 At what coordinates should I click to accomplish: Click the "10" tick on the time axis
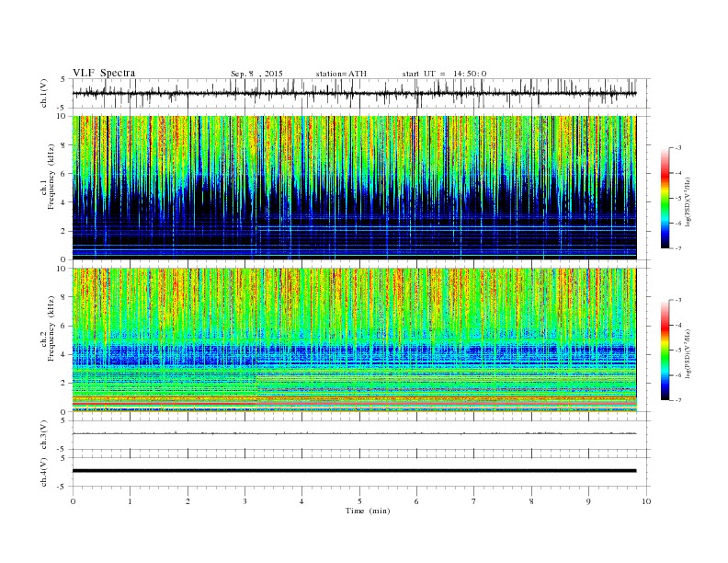point(646,501)
